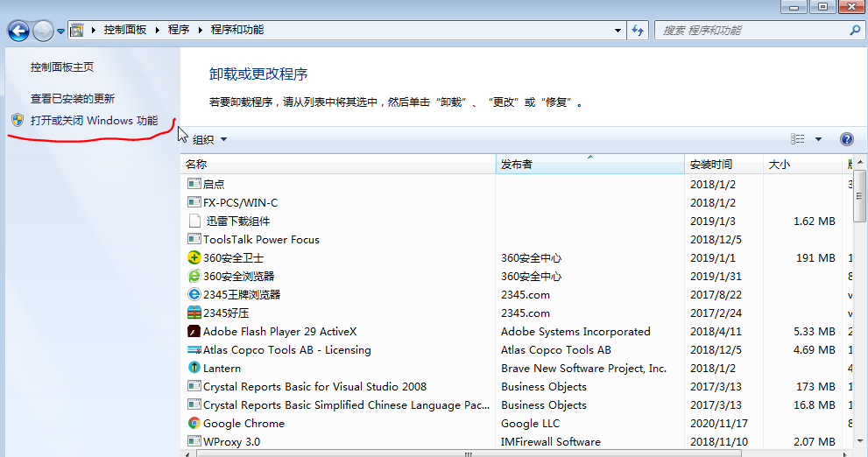
Task: Expand the breadcrumb arrow after 控制面板
Action: [157, 30]
